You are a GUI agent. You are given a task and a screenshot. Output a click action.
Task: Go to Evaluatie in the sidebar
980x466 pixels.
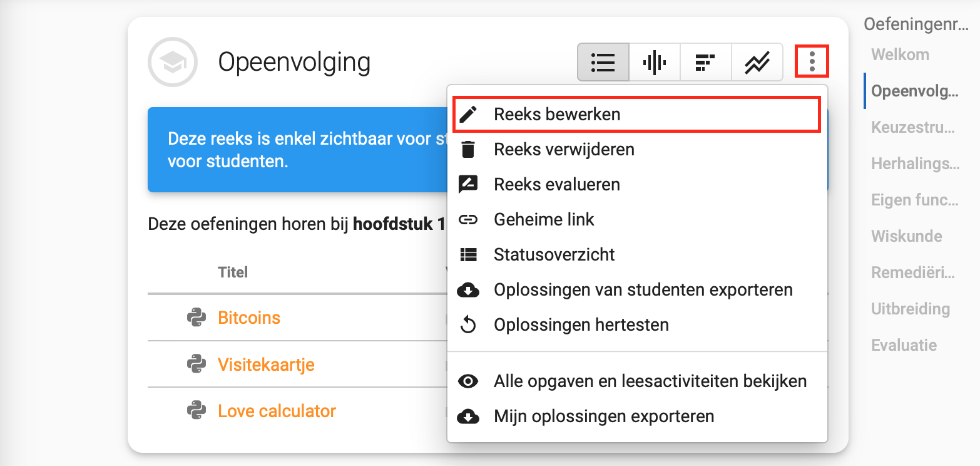tap(904, 345)
